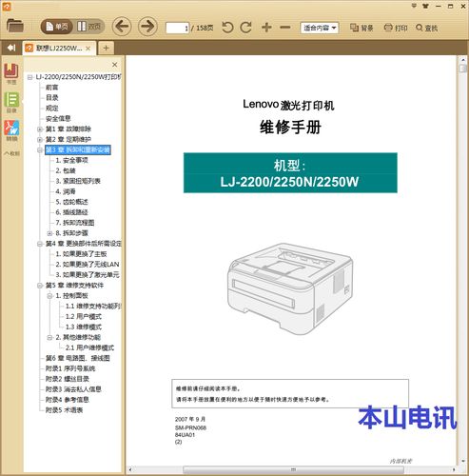469x476 pixels.
Task: Close the outline panel with the X
Action: point(115,65)
